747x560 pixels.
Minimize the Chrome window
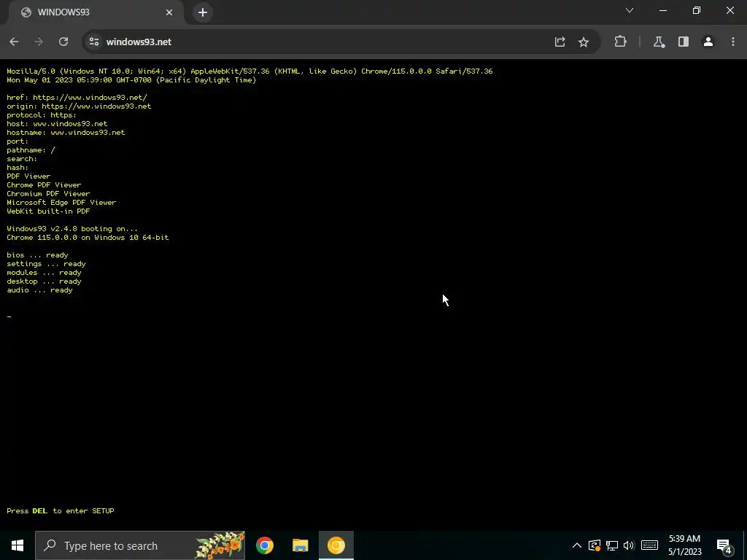click(x=662, y=10)
